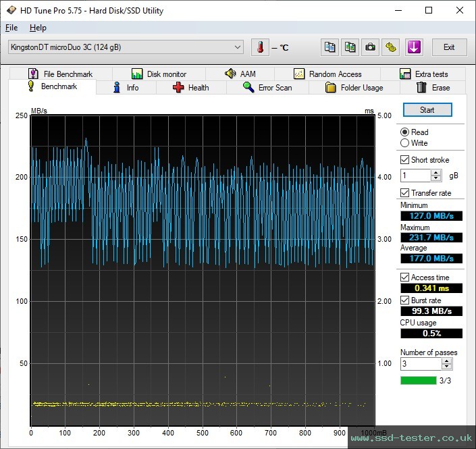Open the File menu
The image size is (476, 449).
click(x=11, y=28)
